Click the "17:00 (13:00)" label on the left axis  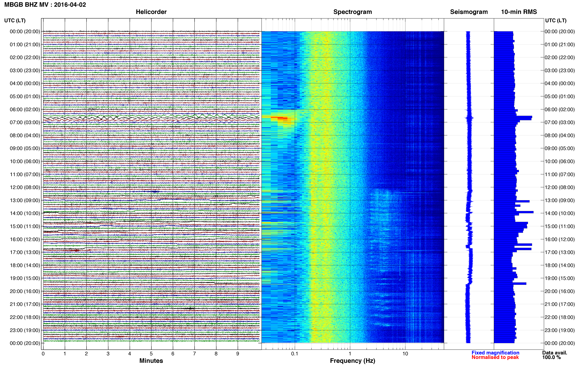(25, 252)
